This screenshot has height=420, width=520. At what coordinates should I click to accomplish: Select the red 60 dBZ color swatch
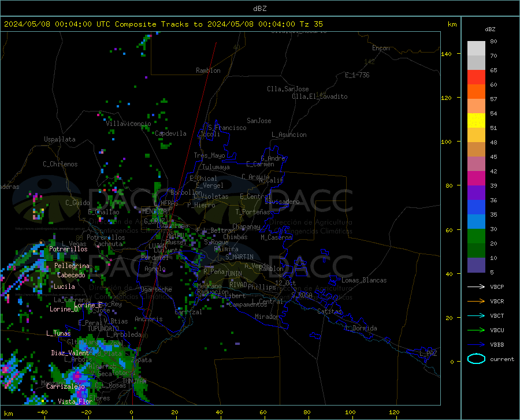click(476, 77)
